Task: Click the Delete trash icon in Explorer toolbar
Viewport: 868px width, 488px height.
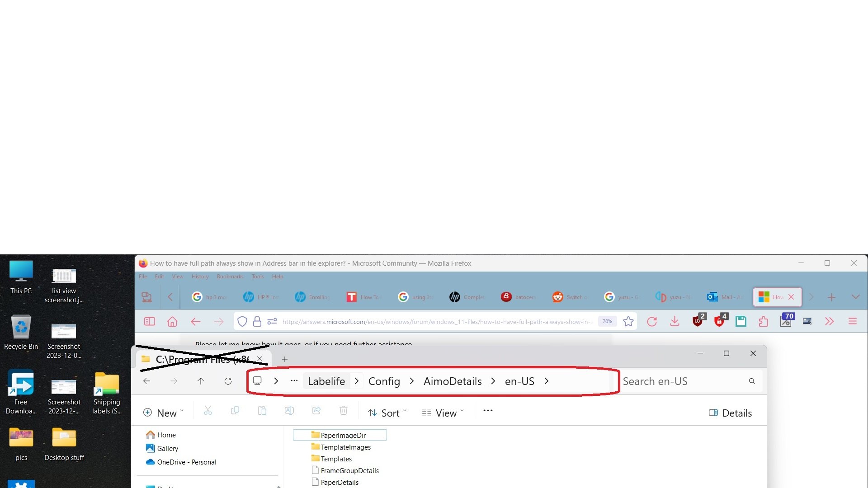Action: click(x=344, y=410)
